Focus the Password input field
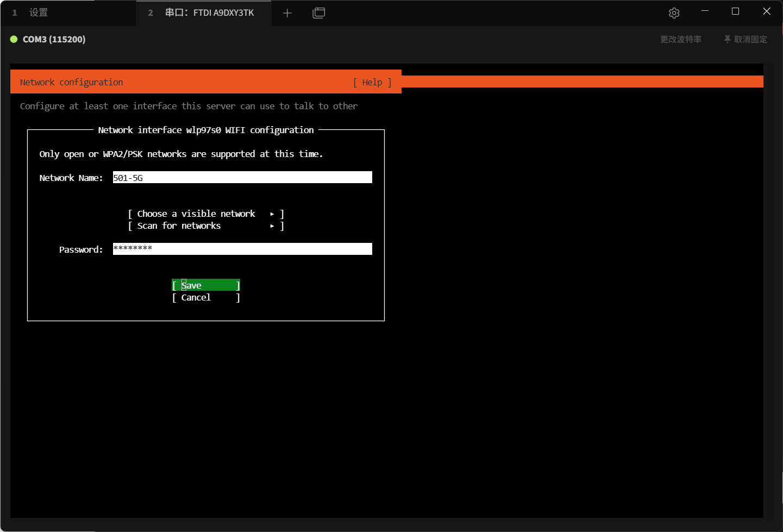Image resolution: width=783 pixels, height=532 pixels. (x=242, y=249)
